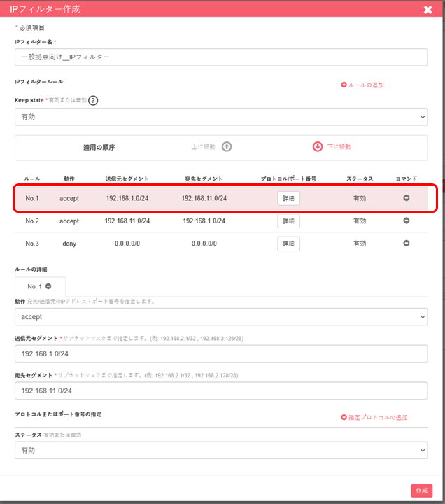
Task: Click plus icon beside 指定プロトコルの追加
Action: (x=344, y=417)
